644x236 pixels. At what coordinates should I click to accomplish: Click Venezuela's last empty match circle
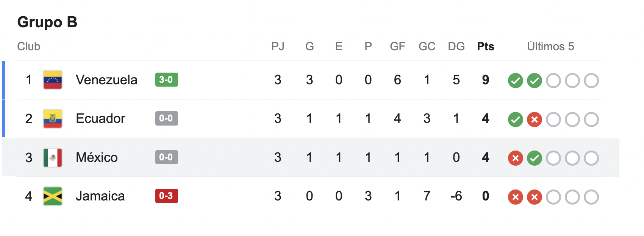click(x=591, y=81)
